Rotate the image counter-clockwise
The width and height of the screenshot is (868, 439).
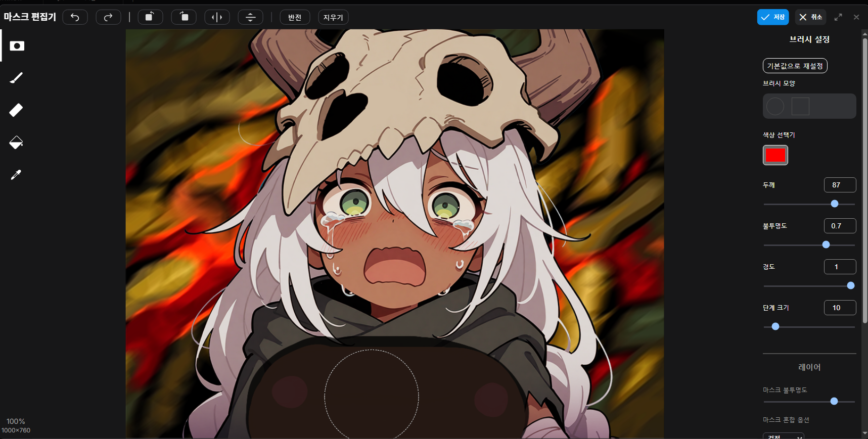pyautogui.click(x=150, y=17)
